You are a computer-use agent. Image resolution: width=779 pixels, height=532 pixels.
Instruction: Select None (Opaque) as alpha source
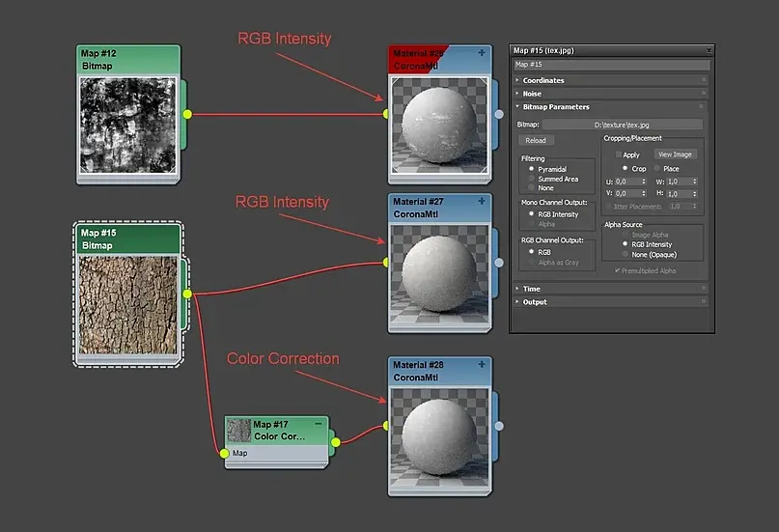[624, 255]
